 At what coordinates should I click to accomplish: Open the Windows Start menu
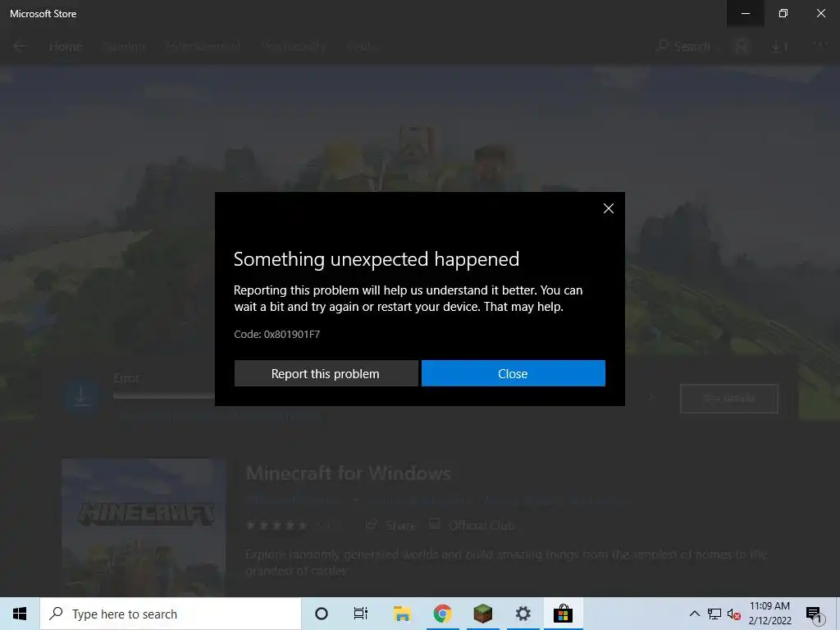coord(20,614)
